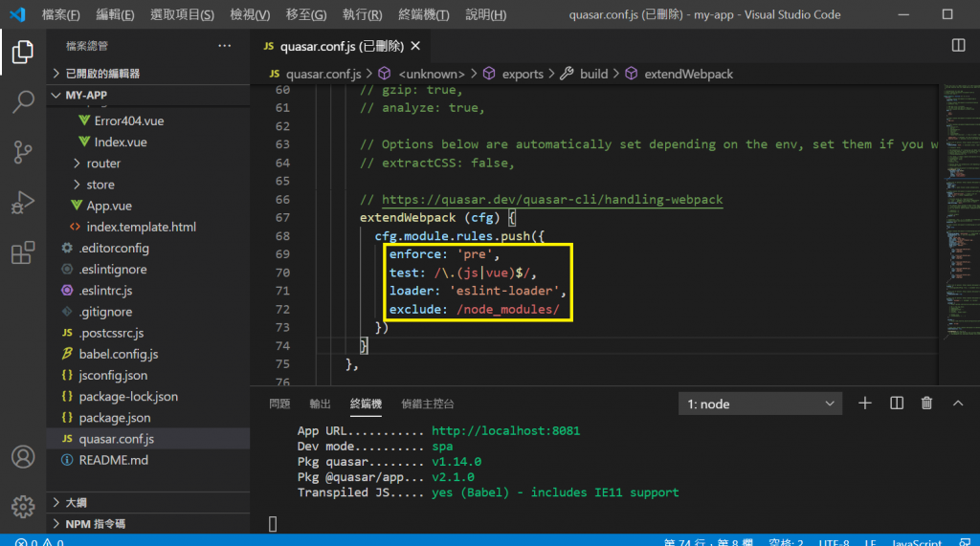This screenshot has height=546, width=980.
Task: Expand the 已開啟的編輯器 section
Action: click(x=148, y=74)
